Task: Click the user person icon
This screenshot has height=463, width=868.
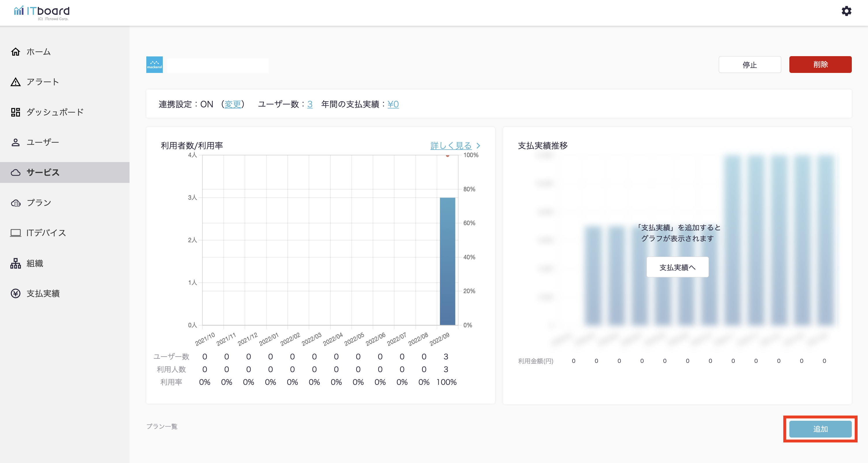Action: 16,142
